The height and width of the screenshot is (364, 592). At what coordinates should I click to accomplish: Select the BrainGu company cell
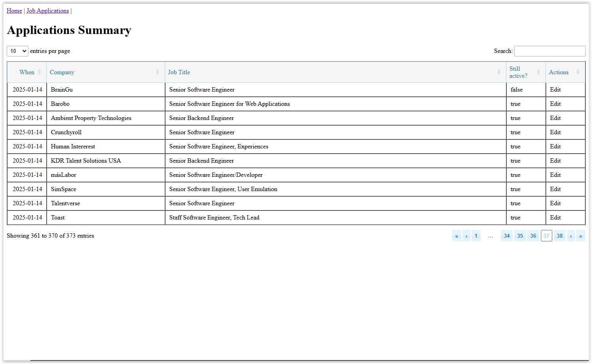106,90
